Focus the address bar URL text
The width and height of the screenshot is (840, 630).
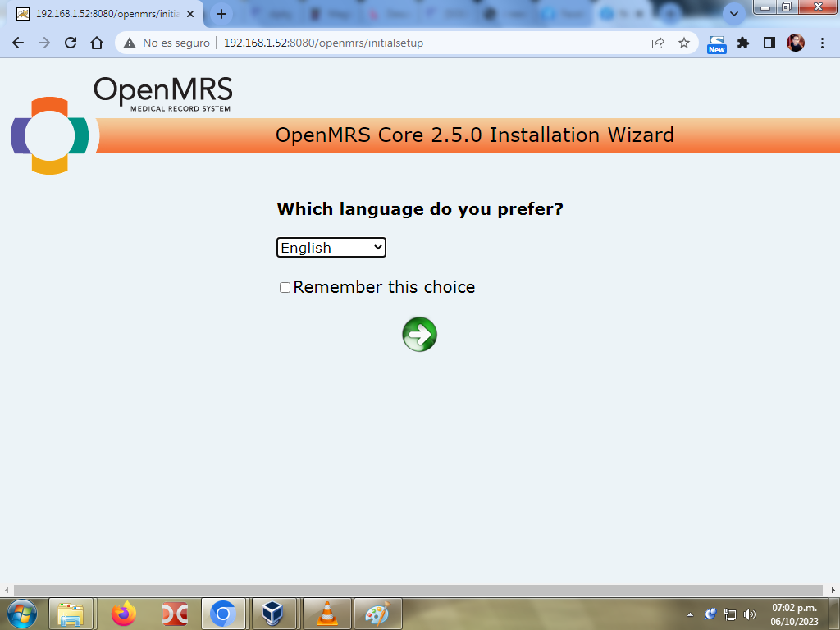(x=323, y=43)
